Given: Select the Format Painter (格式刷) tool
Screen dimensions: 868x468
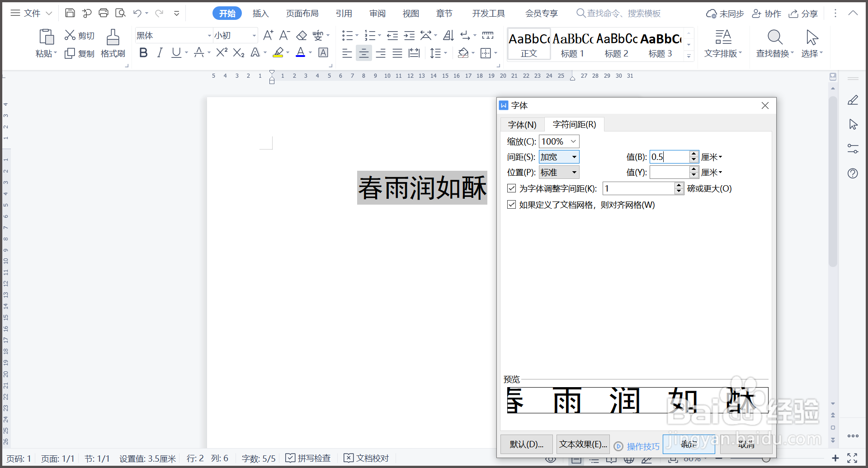Looking at the screenshot, I should (113, 43).
